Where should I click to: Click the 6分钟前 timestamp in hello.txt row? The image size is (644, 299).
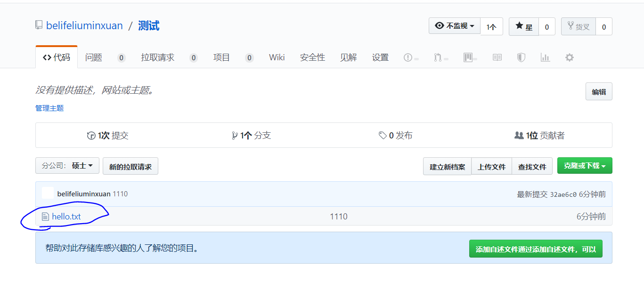[x=591, y=217]
